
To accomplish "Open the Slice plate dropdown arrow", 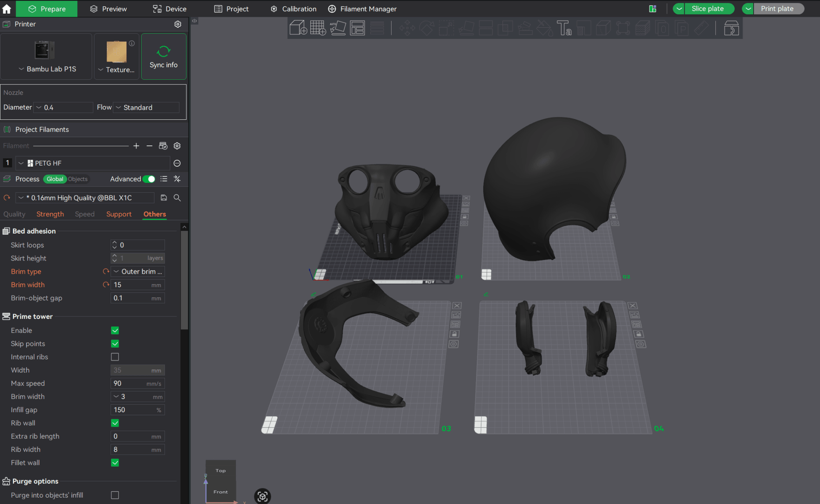I will [679, 9].
